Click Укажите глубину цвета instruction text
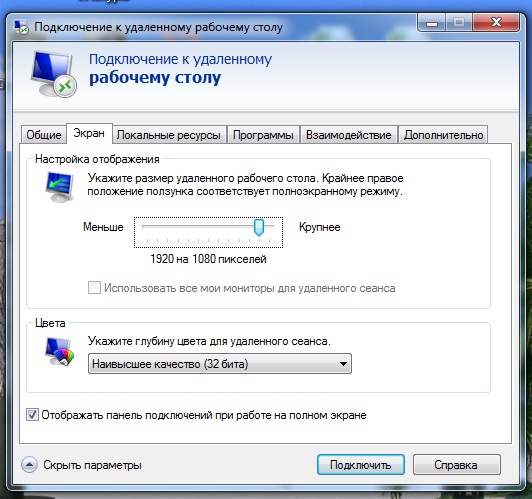The width and height of the screenshot is (532, 499). pyautogui.click(x=209, y=341)
